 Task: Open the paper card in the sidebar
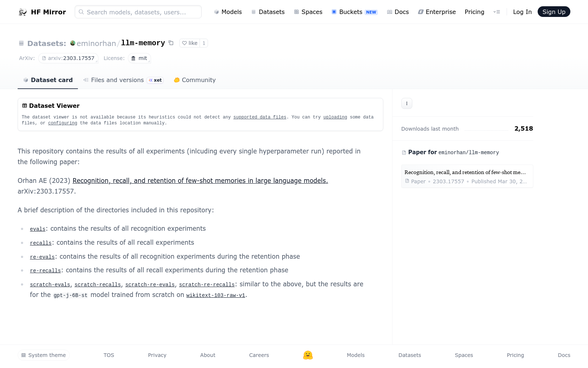click(467, 176)
